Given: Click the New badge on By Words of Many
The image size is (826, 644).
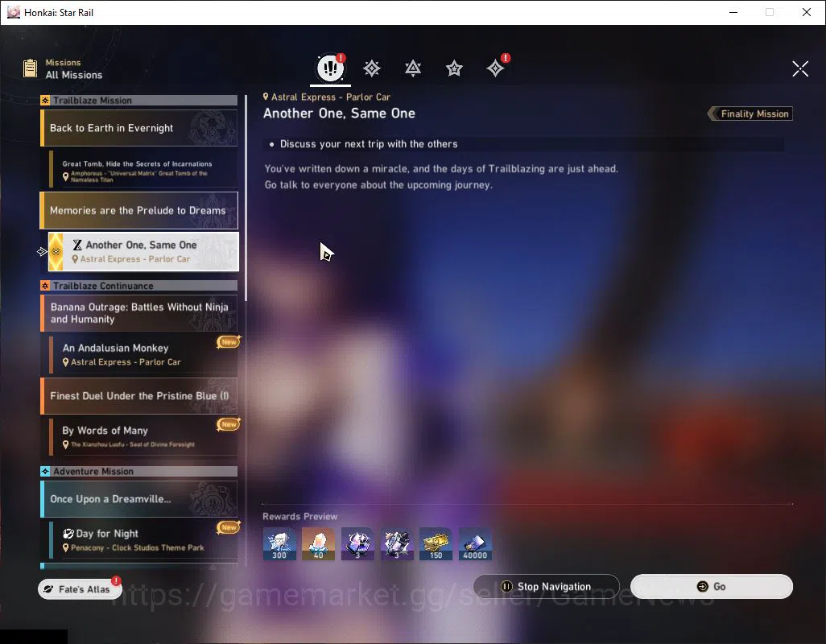Looking at the screenshot, I should point(229,424).
